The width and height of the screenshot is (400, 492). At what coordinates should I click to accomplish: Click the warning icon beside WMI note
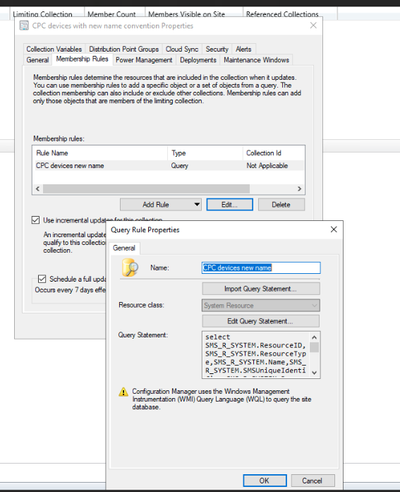123,392
